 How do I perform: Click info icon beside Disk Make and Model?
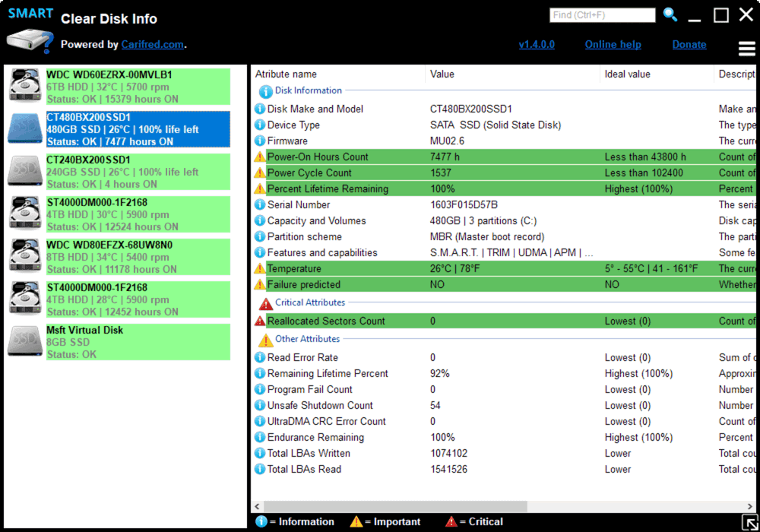[260, 109]
